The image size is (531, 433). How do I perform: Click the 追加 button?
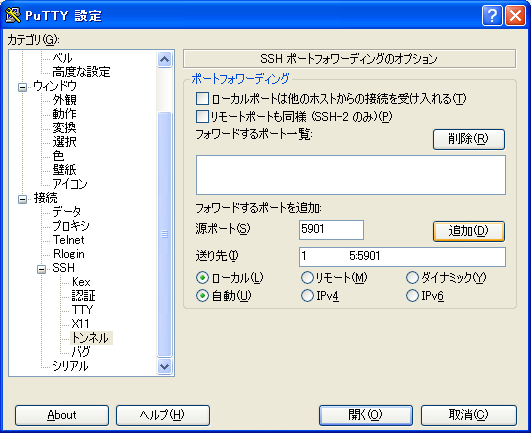(469, 231)
